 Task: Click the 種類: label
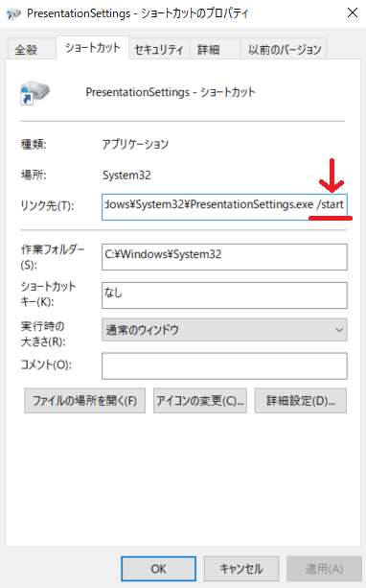pos(34,144)
